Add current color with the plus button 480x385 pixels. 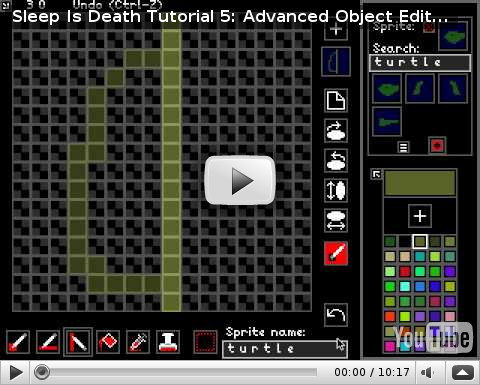point(420,216)
